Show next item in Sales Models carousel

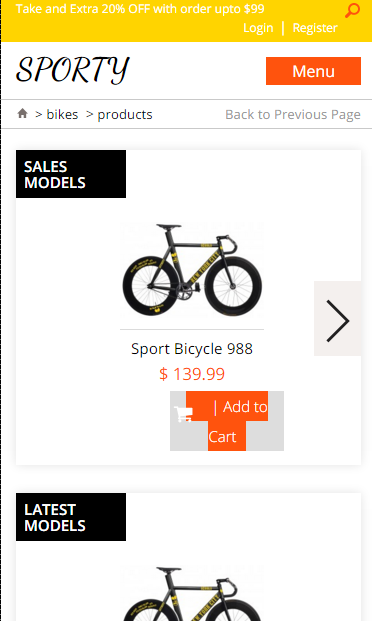click(337, 318)
